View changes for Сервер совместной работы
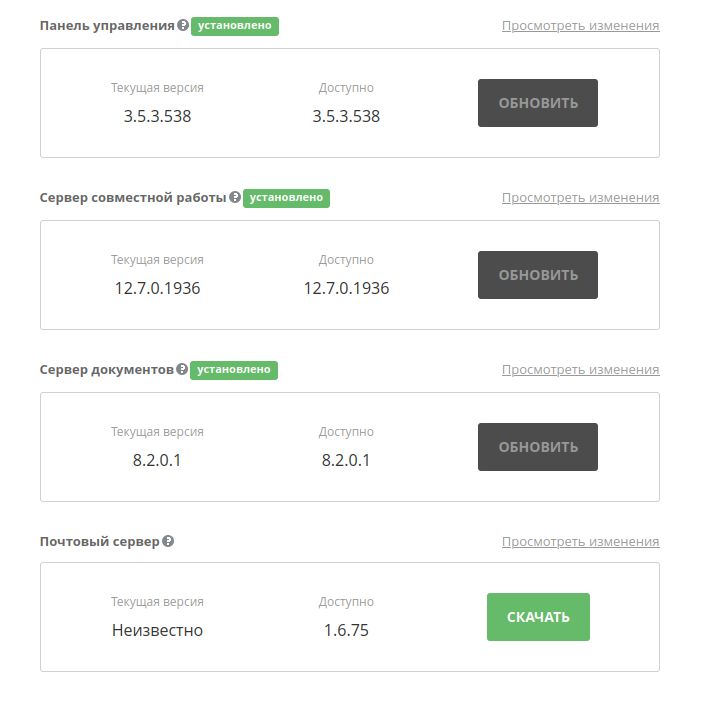710x708 pixels. click(x=580, y=198)
